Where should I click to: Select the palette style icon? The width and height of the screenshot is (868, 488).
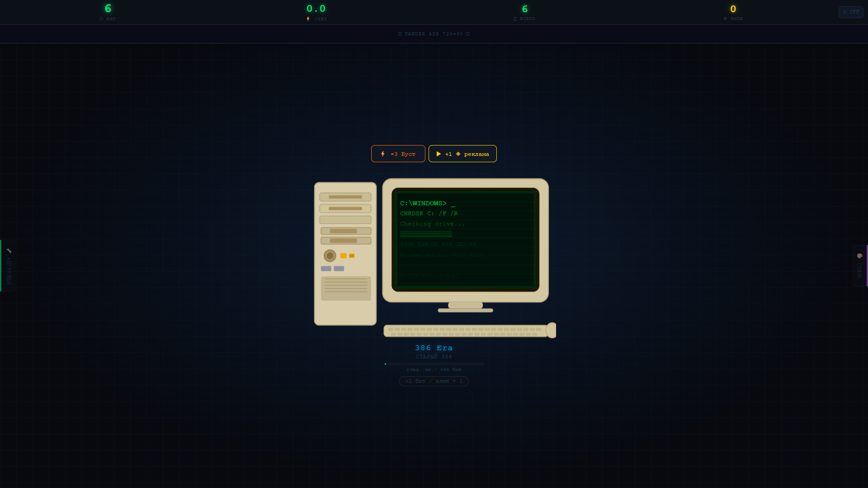(x=860, y=256)
